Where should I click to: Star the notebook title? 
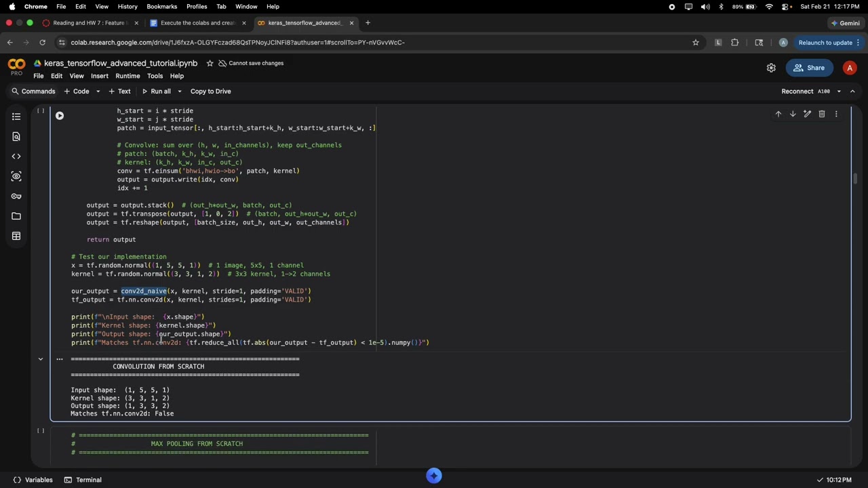coord(210,63)
